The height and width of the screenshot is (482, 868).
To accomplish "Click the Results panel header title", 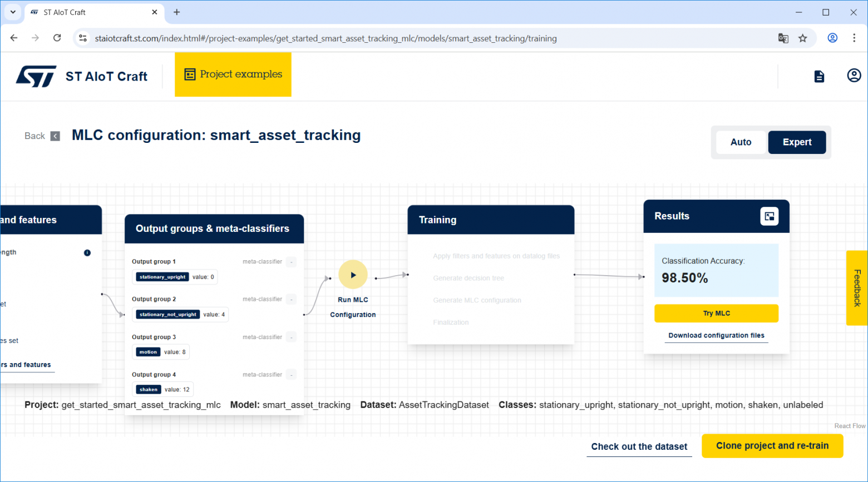I will pos(672,216).
